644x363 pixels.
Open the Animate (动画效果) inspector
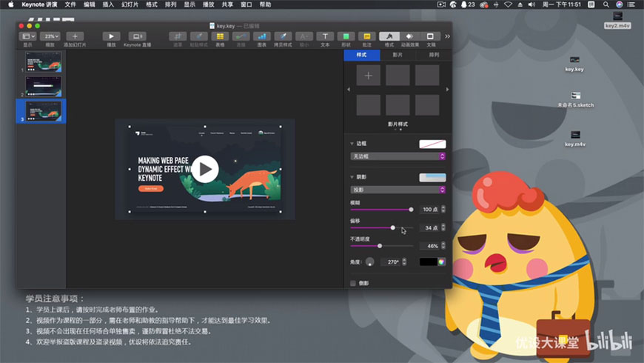pos(409,36)
